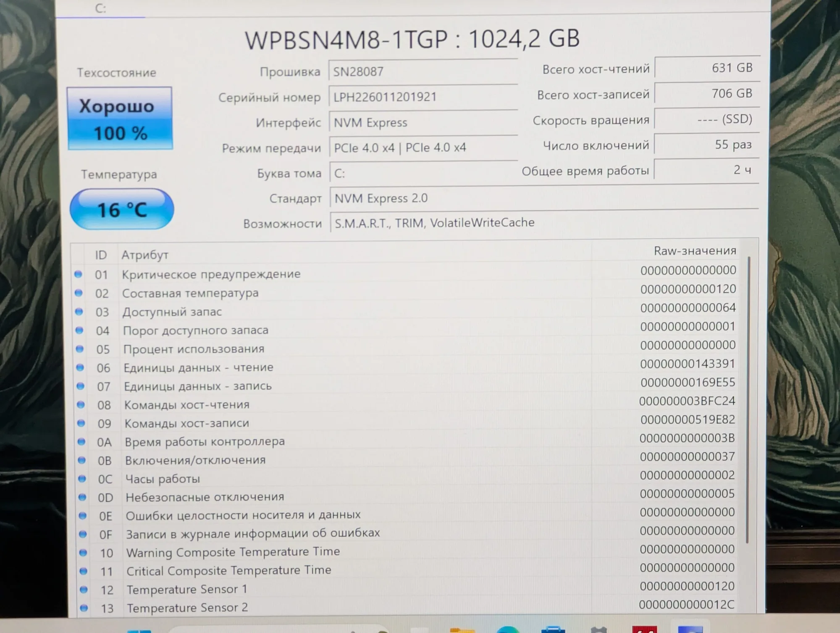
Task: Select the Ошибки целостности носителя и данных text
Action: point(243,515)
